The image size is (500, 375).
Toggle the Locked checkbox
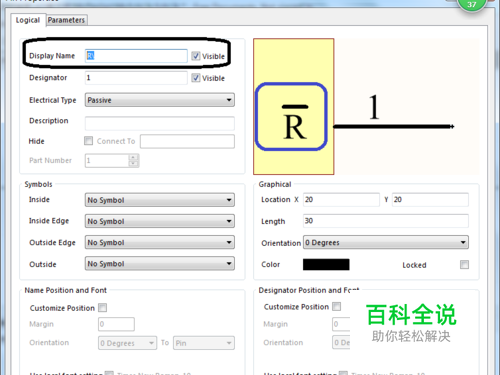[x=464, y=265]
